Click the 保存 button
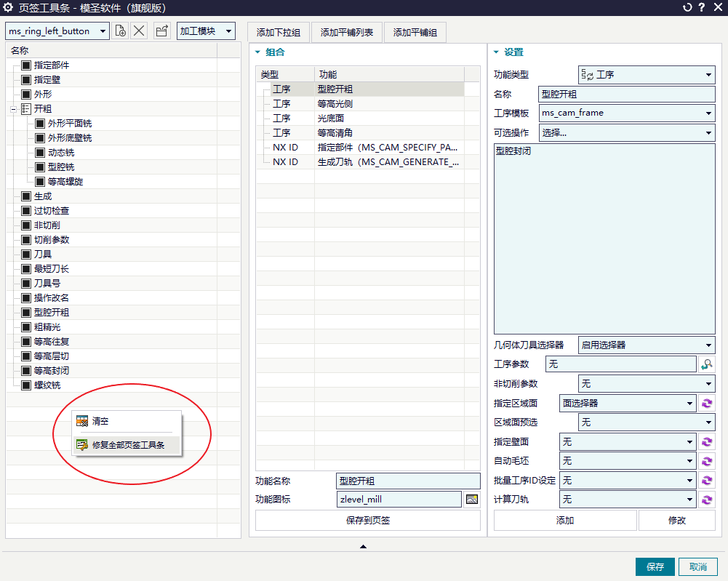 655,566
